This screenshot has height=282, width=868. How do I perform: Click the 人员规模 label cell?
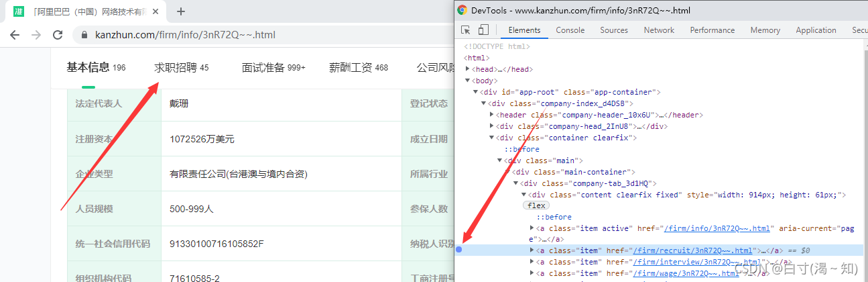[x=114, y=209]
